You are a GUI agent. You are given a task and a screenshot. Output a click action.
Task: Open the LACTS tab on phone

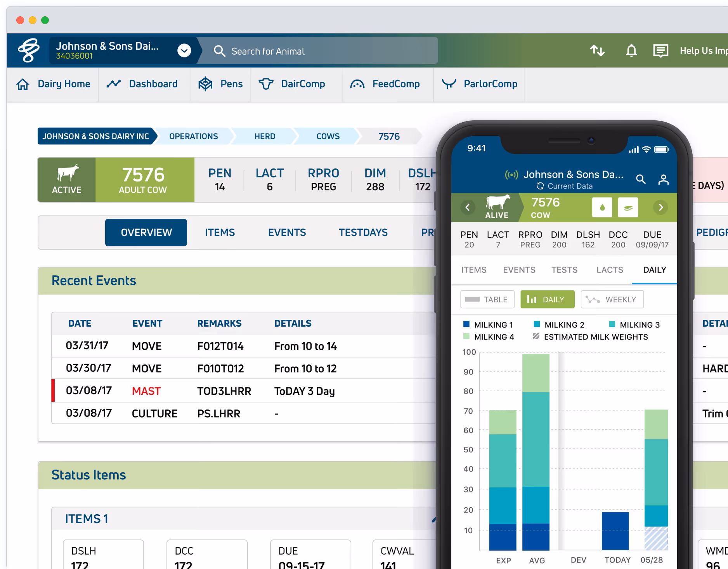609,270
